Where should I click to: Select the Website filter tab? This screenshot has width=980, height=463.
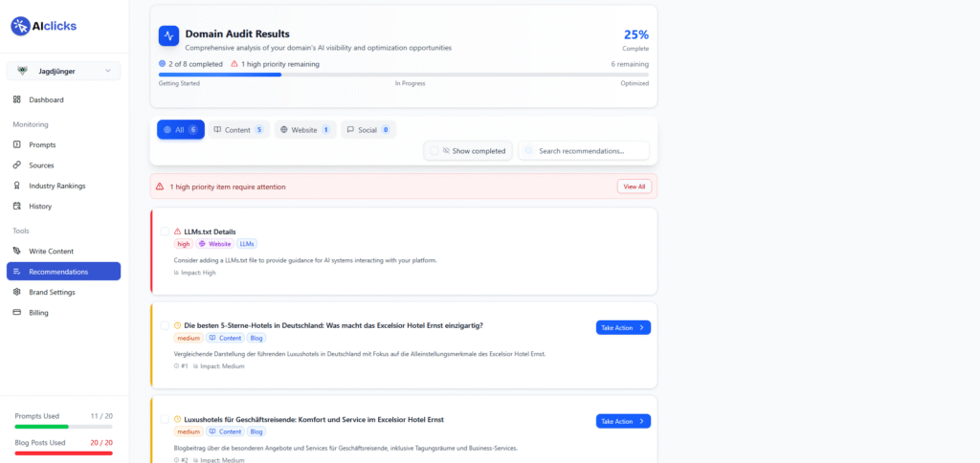[x=304, y=129]
